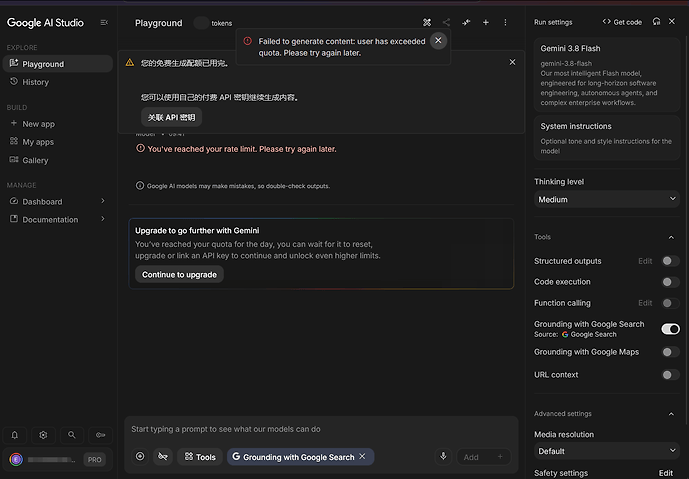
Task: Open Dashboard in the sidebar
Action: coord(58,202)
